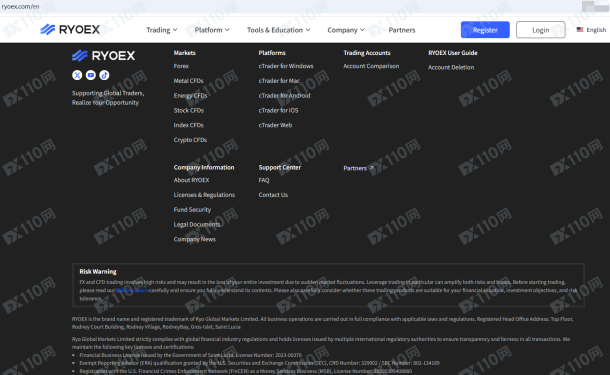Open cTrader for Android link

click(x=284, y=96)
